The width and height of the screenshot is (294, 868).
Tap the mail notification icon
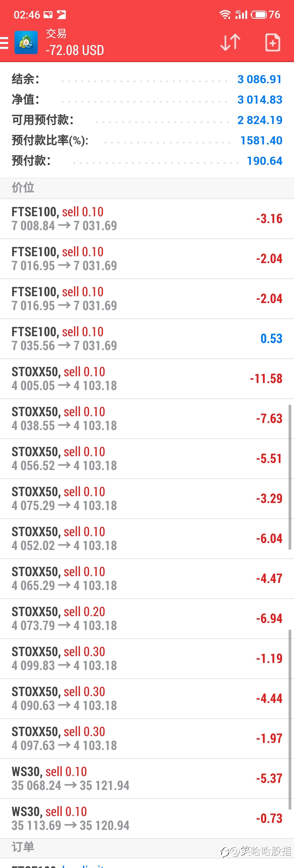48,14
